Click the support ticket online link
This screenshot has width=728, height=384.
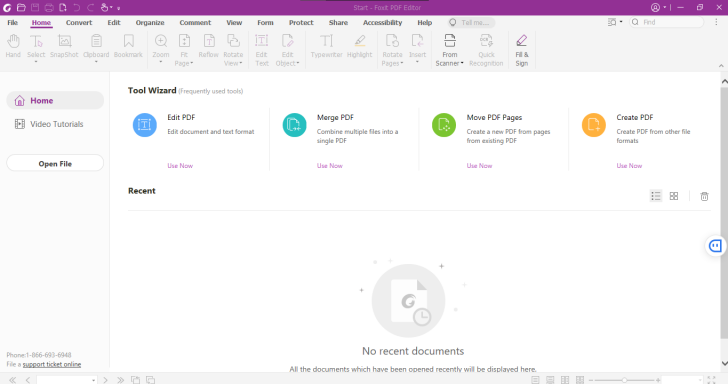(x=52, y=364)
